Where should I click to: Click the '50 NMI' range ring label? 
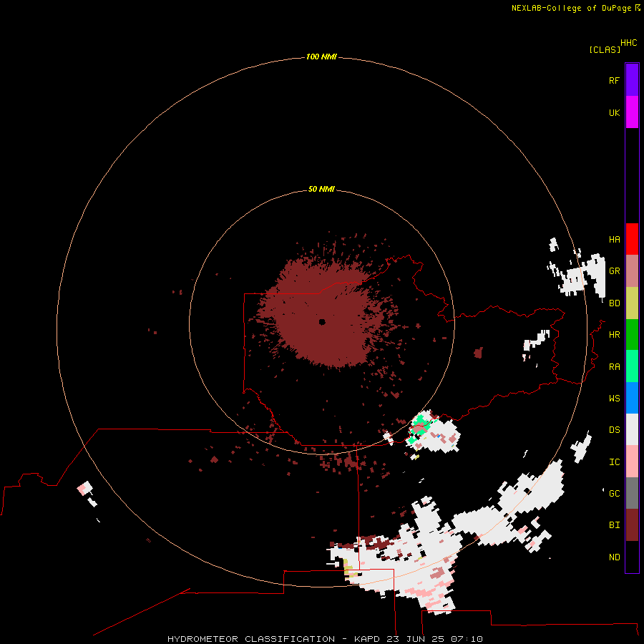pos(321,189)
